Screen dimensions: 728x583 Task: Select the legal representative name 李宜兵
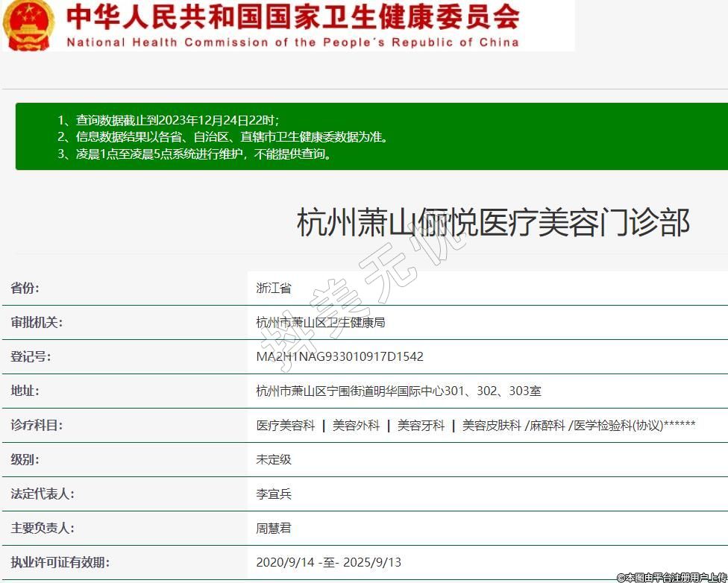coord(274,494)
